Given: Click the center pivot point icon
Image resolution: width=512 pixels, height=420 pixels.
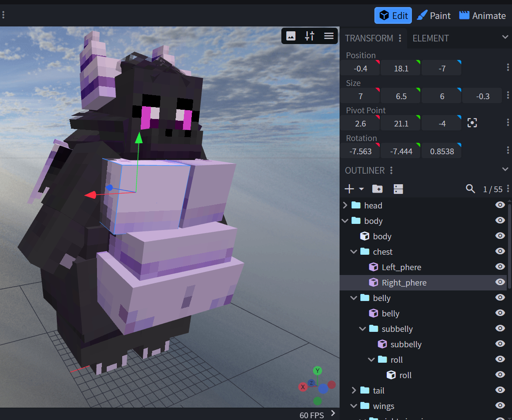Looking at the screenshot, I should point(472,123).
